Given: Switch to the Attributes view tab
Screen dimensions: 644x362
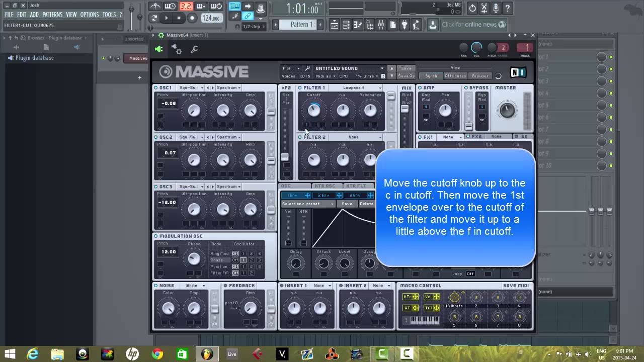Looking at the screenshot, I should [x=455, y=76].
